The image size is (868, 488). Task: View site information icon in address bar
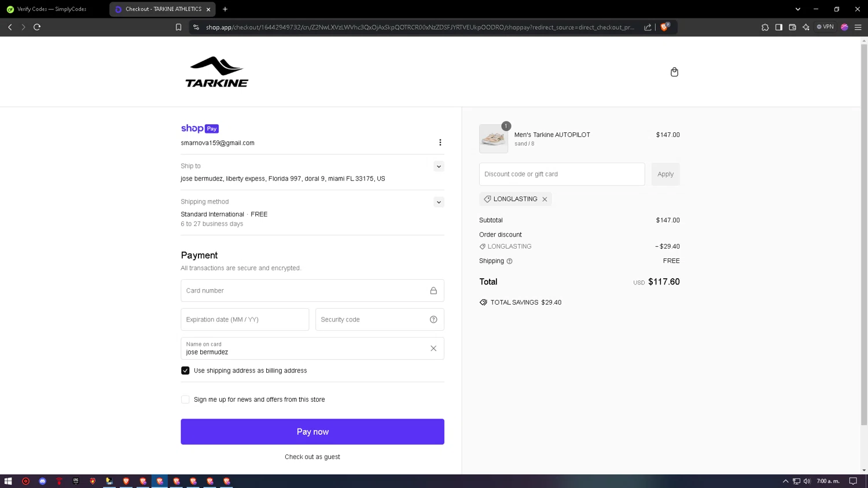pos(196,27)
